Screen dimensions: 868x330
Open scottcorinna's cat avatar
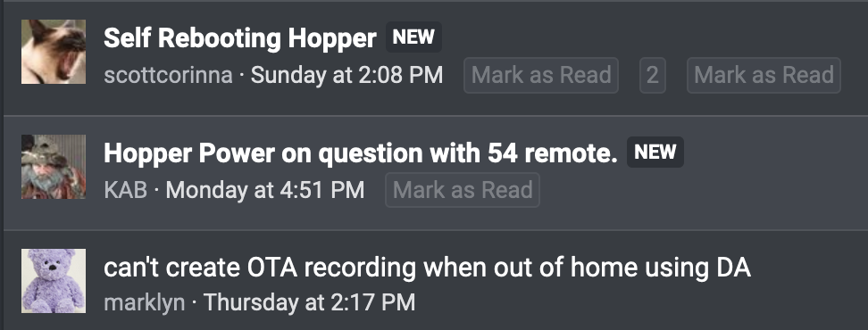point(54,52)
